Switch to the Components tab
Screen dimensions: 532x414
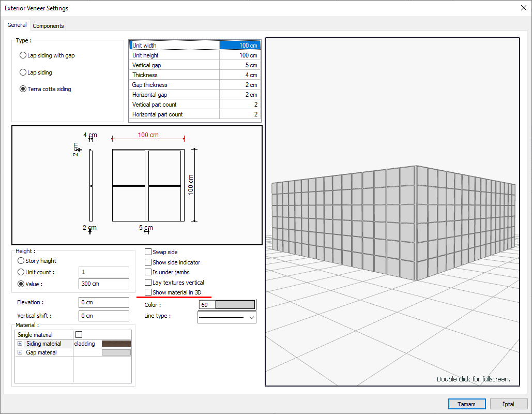click(x=48, y=26)
